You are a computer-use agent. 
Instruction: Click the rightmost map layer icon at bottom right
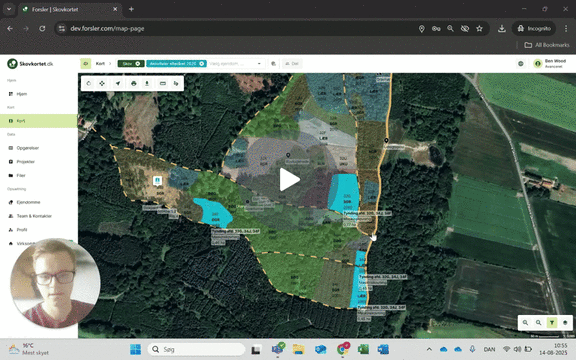[x=565, y=323]
